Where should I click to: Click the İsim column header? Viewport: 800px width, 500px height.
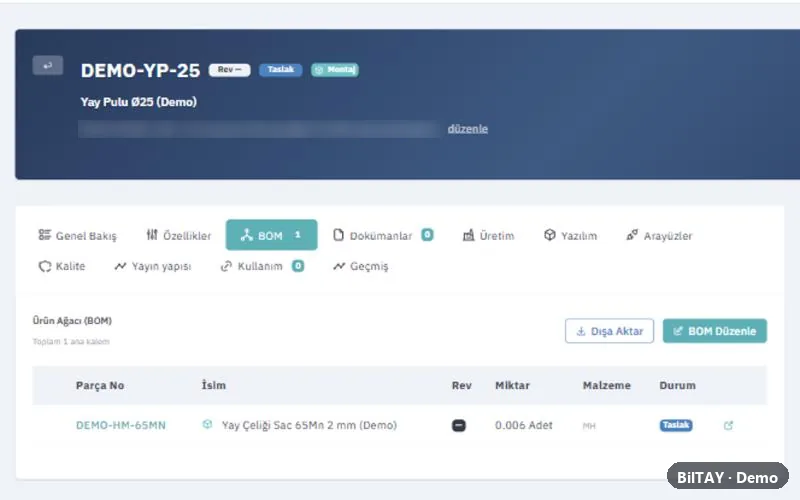[x=213, y=385]
